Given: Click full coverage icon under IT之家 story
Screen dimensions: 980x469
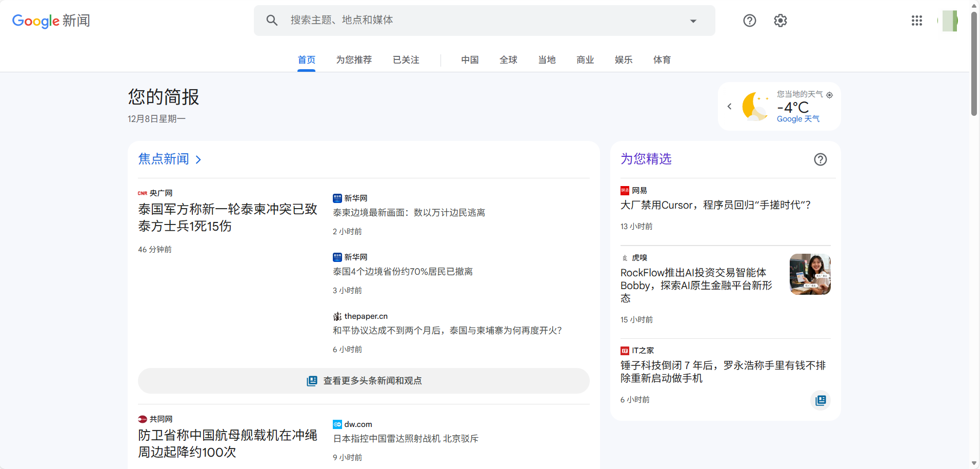Looking at the screenshot, I should click(x=820, y=400).
